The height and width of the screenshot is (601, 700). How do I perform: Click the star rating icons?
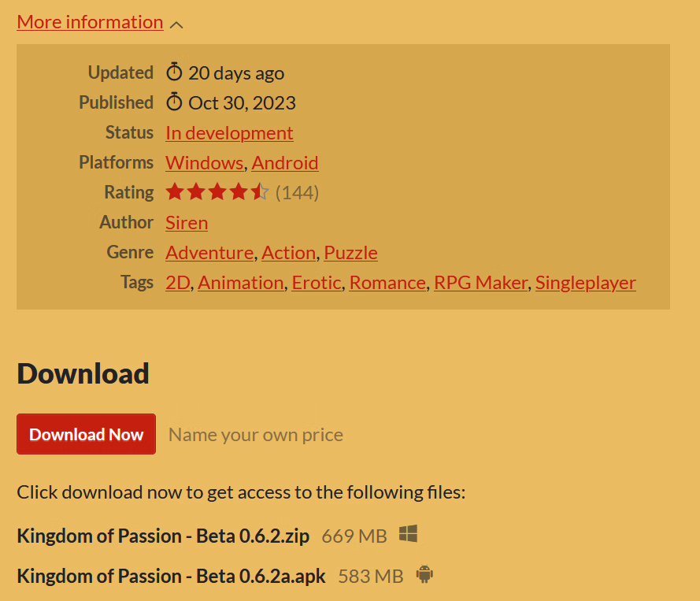(217, 192)
